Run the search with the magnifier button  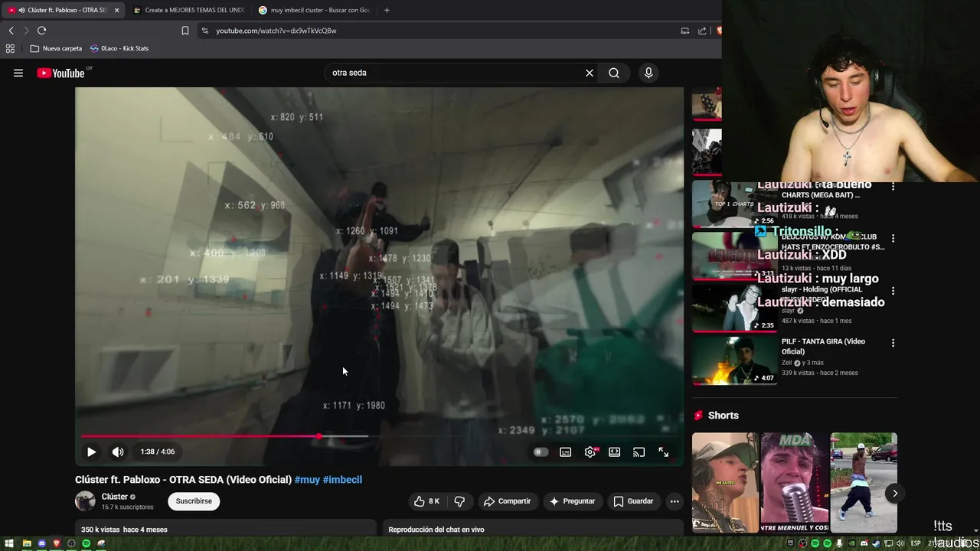pos(614,73)
